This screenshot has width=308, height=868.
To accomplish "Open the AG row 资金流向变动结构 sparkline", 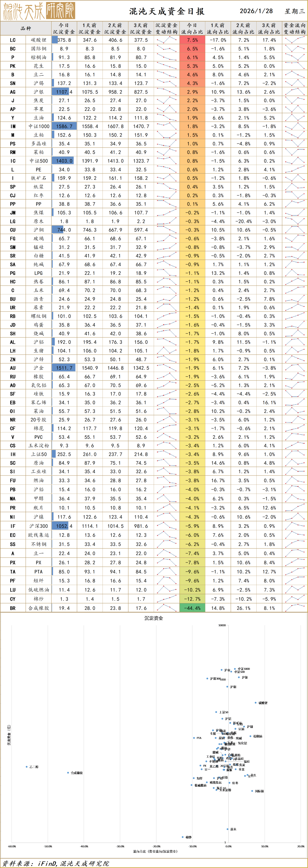I will click(x=295, y=92).
